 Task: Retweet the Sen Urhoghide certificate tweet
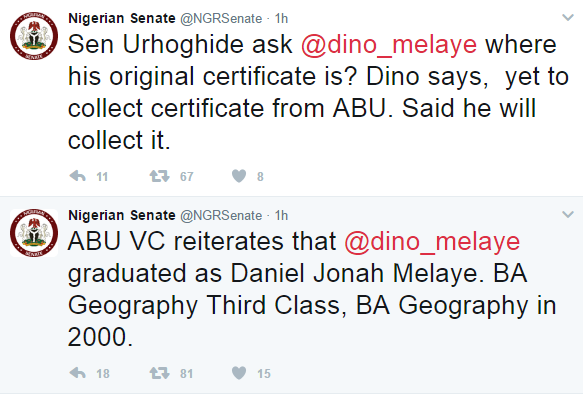[x=160, y=176]
